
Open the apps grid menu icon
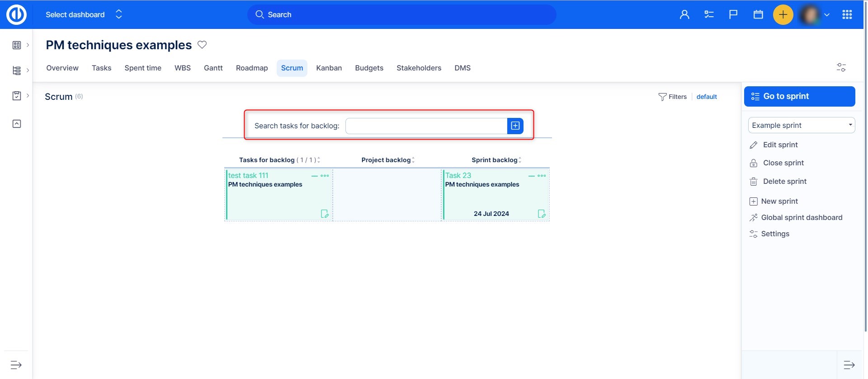click(x=847, y=14)
